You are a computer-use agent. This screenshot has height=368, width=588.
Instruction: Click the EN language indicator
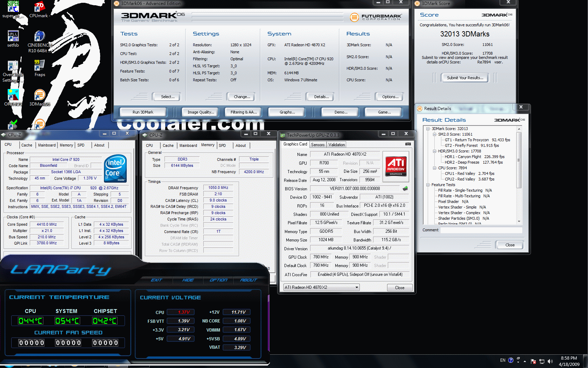(x=503, y=360)
